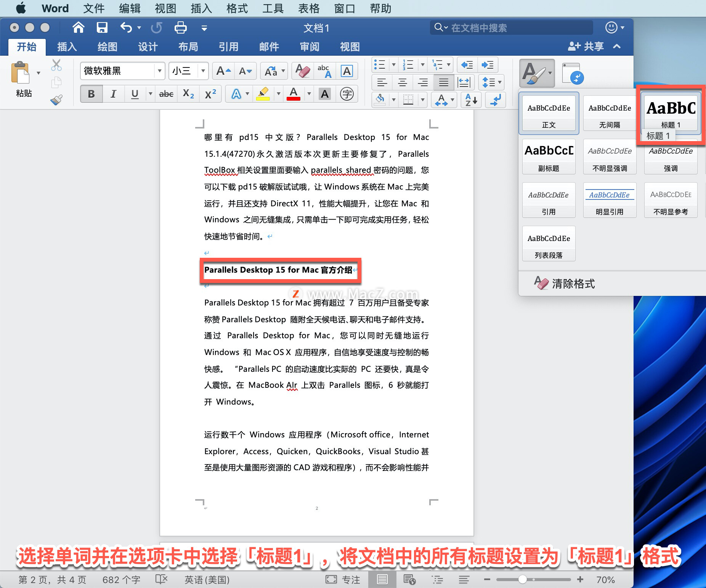Open the 工具 menu in menu bar
The image size is (706, 588).
273,8
